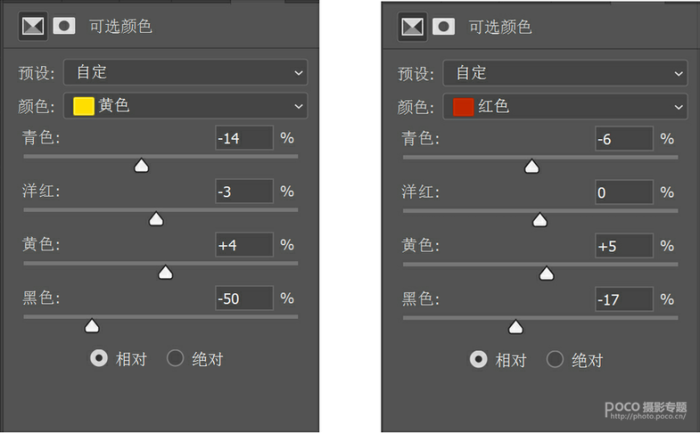The image size is (700, 433).
Task: Click the adjustment envelope icon in right panel
Action: tap(412, 27)
